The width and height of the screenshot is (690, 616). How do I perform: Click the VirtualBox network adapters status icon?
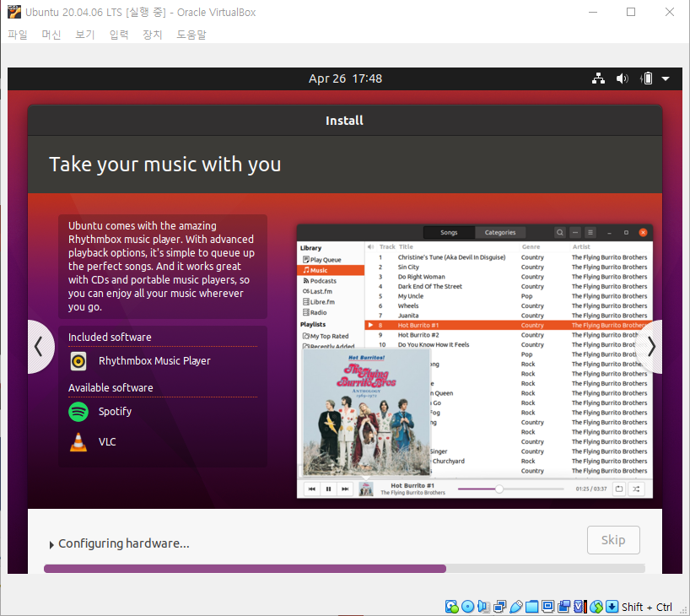click(x=500, y=607)
